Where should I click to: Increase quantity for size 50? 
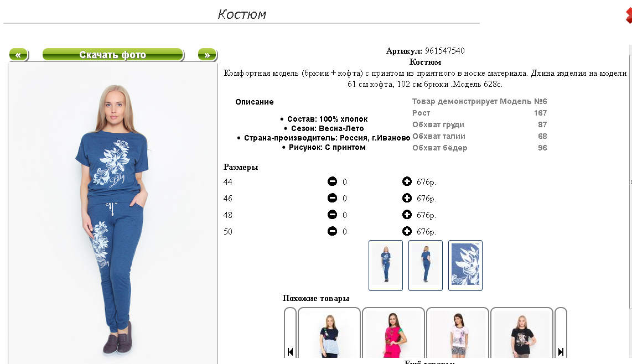click(x=407, y=231)
